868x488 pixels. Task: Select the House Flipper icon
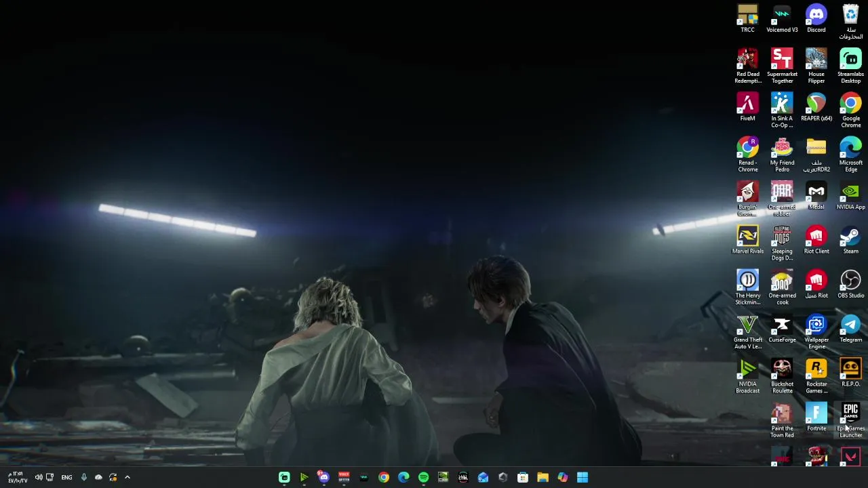pos(816,66)
